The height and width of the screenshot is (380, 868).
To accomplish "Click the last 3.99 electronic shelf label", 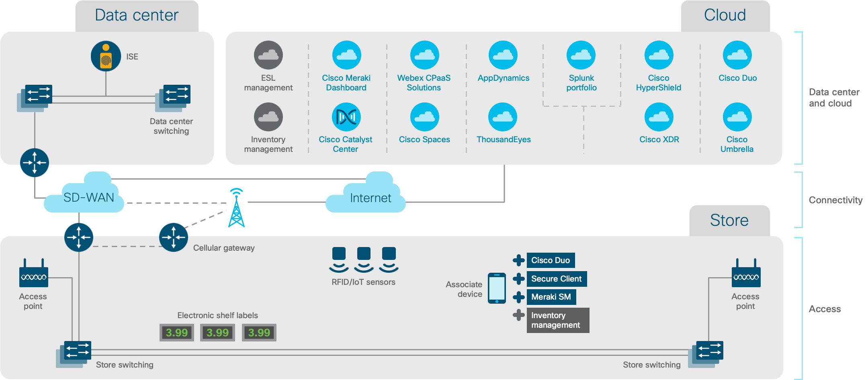I will pos(259,333).
